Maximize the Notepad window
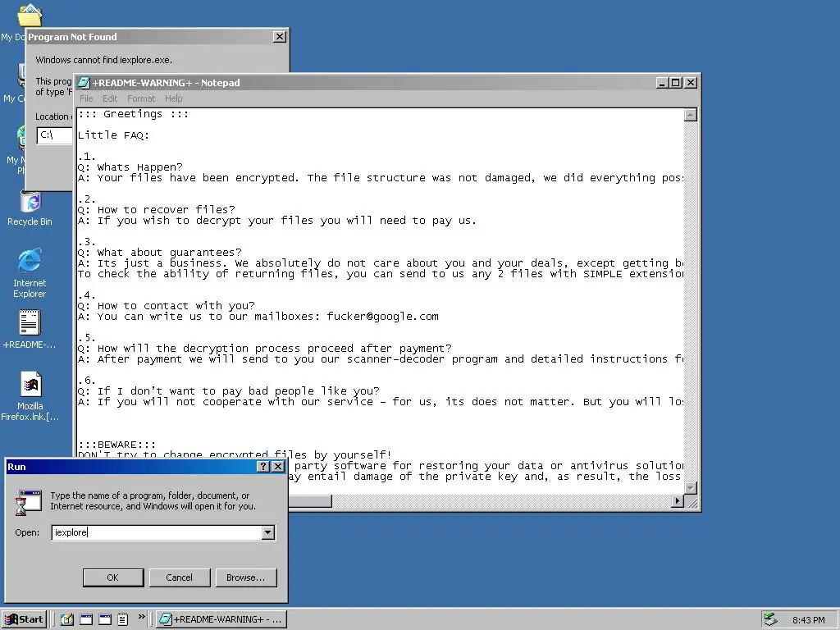840x630 pixels. pyautogui.click(x=676, y=83)
